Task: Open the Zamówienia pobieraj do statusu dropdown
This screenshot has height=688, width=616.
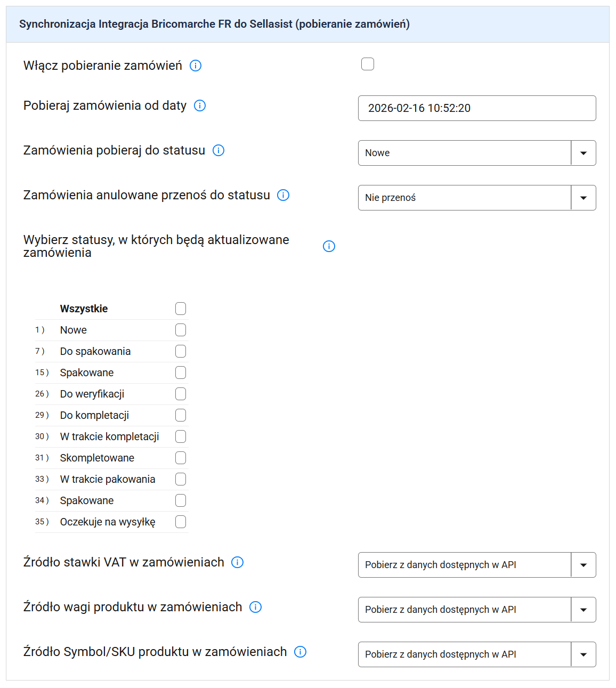Action: pyautogui.click(x=476, y=153)
